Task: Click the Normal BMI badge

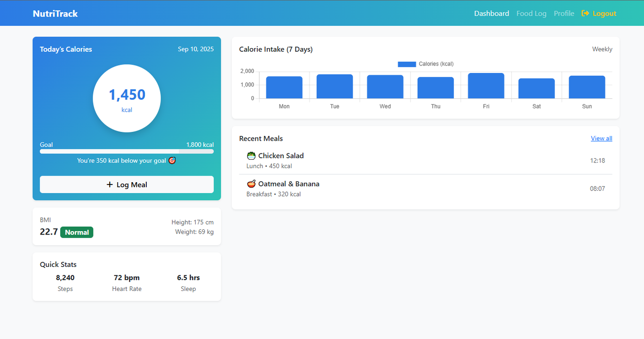Action: coord(77,232)
